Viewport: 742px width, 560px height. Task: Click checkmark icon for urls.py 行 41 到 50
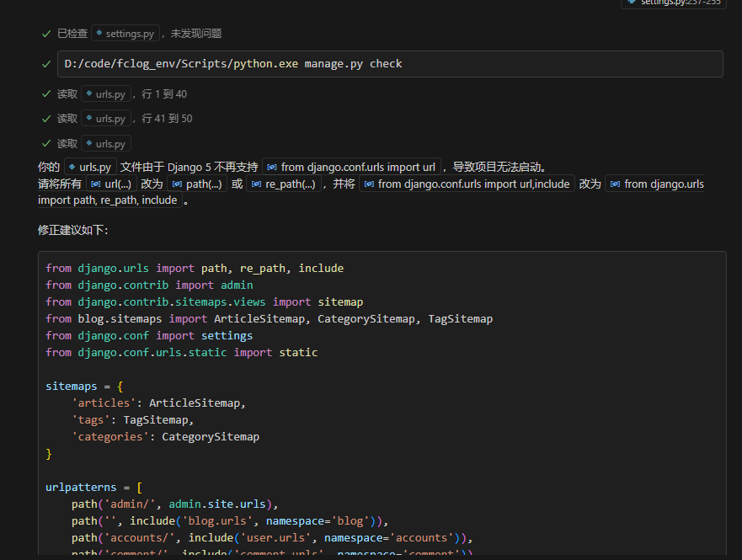click(46, 119)
